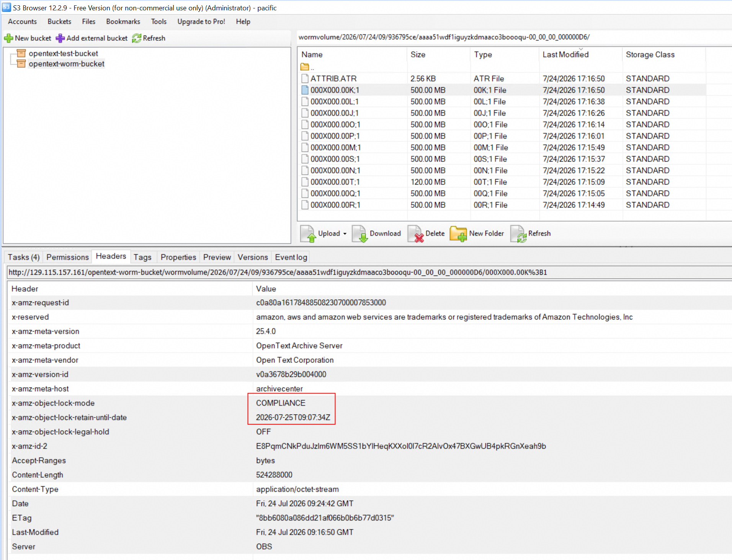Screen dimensions: 732x560
Task: Switch to the Tasks (4) tab
Action: click(x=24, y=257)
